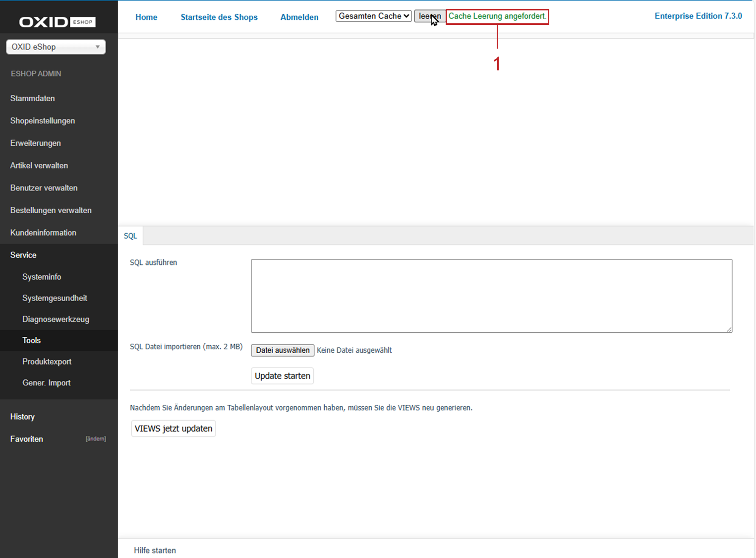
Task: Expand the Gesamten Cache dropdown
Action: click(373, 16)
